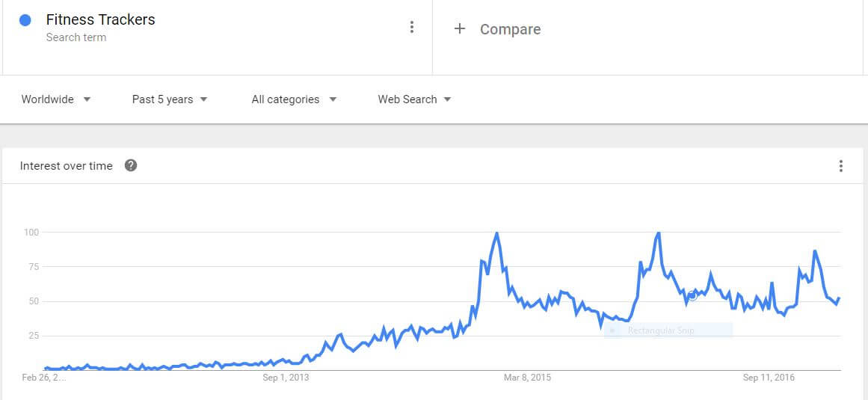Viewport: 868px width, 400px height.
Task: Expand the All categories dropdown
Action: (294, 99)
